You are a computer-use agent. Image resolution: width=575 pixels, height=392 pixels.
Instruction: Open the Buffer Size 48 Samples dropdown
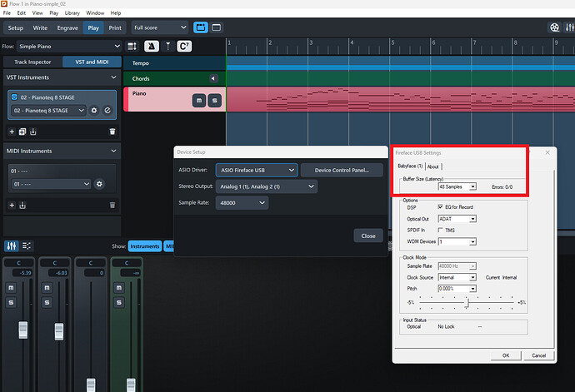tap(457, 186)
